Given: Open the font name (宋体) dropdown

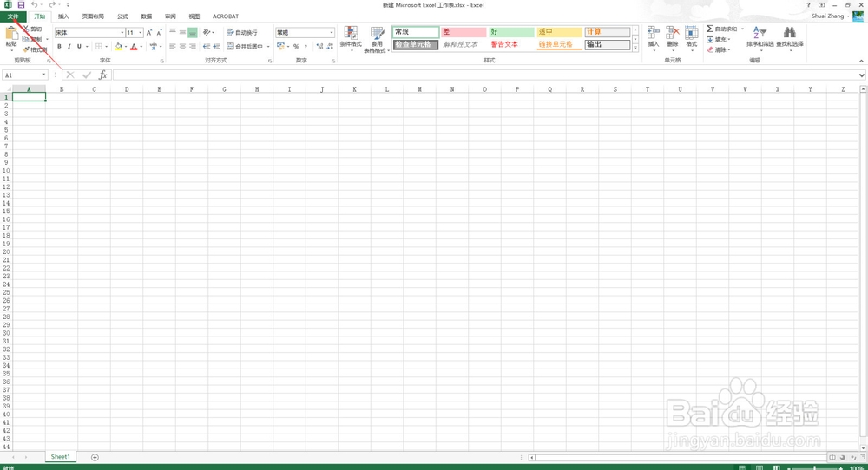Looking at the screenshot, I should click(122, 33).
